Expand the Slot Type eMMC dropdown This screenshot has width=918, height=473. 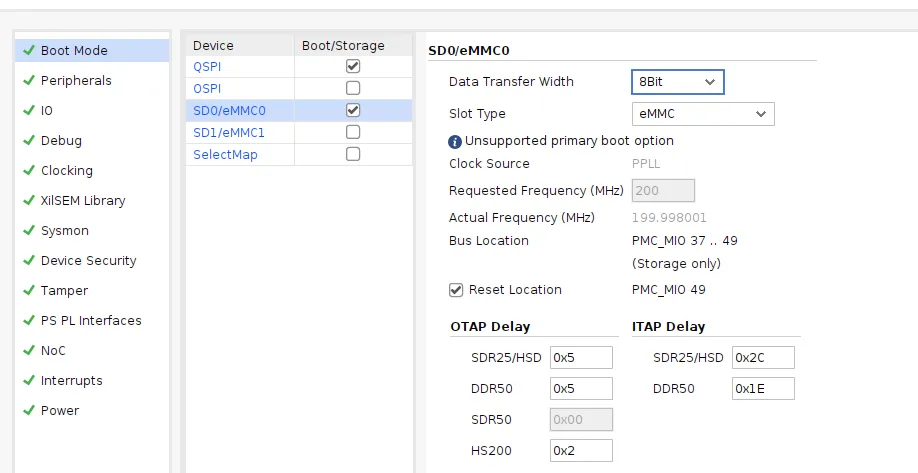pos(702,114)
